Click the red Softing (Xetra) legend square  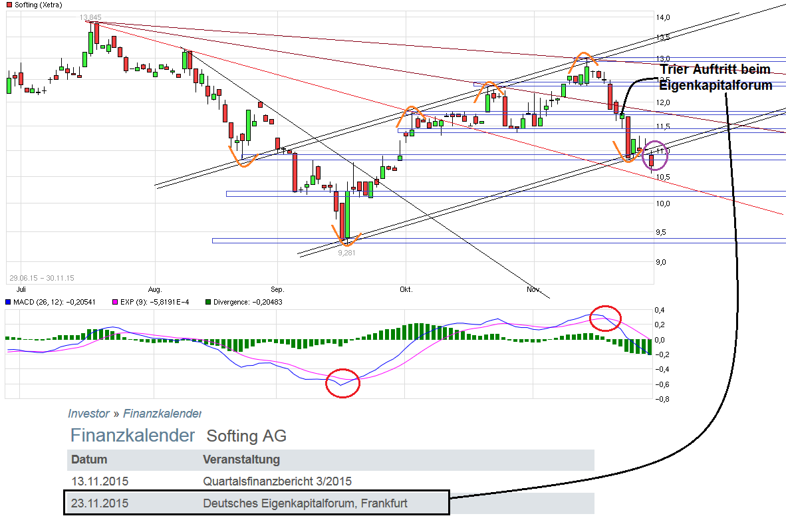coord(9,5)
